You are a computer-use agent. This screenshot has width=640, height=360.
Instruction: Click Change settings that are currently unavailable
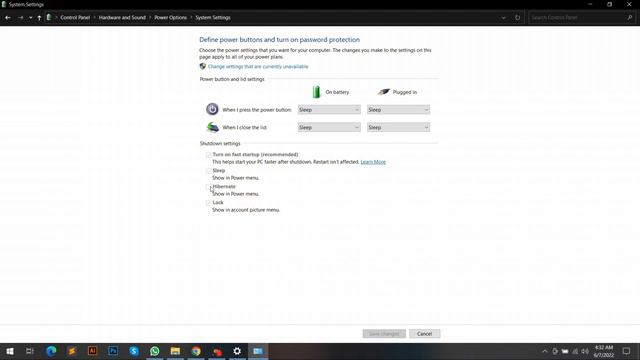pyautogui.click(x=258, y=67)
